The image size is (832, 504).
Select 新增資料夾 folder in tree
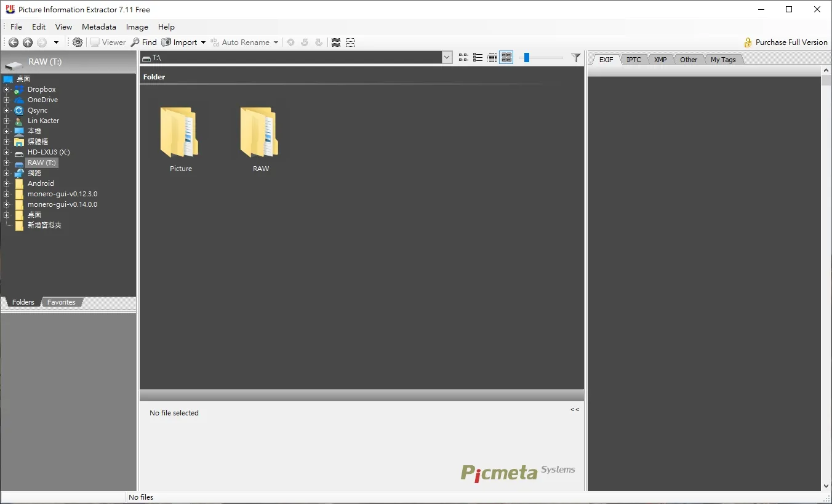click(x=44, y=225)
